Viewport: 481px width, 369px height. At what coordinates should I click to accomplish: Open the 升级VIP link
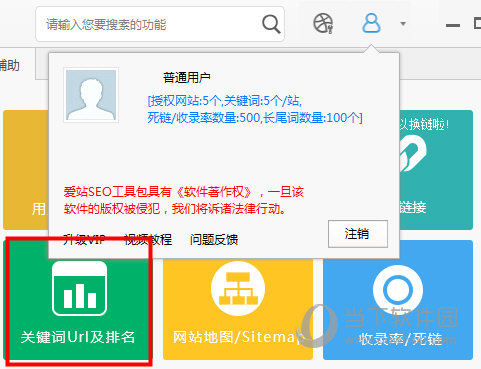click(84, 239)
